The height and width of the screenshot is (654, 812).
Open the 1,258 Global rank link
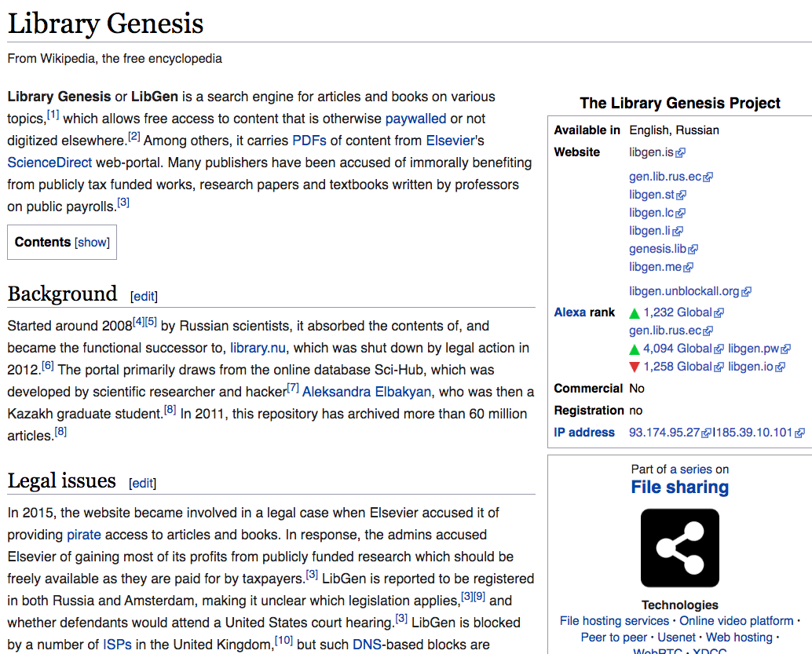click(678, 367)
